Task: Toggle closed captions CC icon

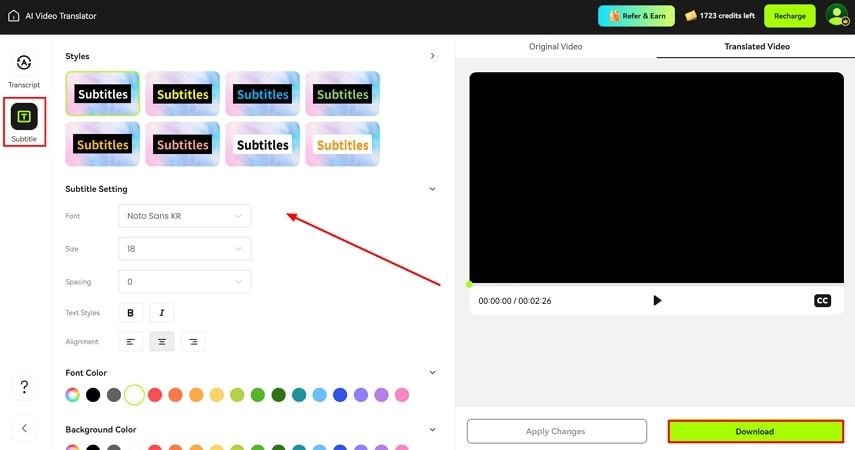Action: pyautogui.click(x=822, y=301)
